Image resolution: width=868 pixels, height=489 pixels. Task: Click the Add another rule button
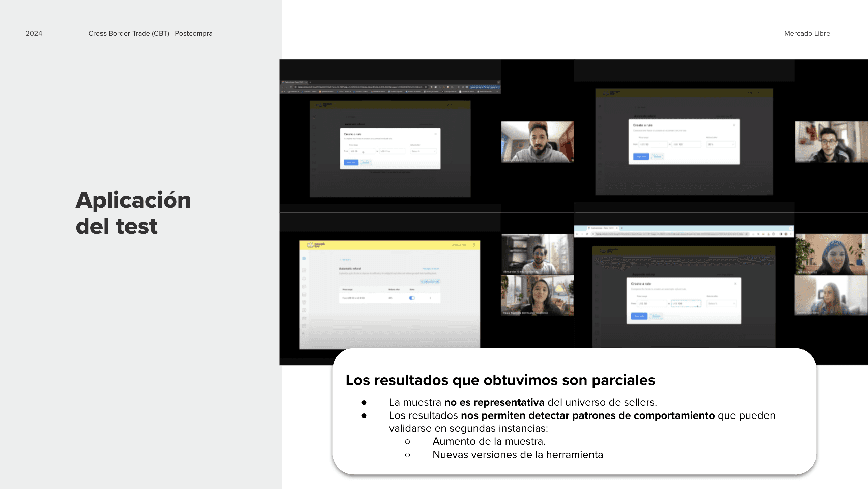[430, 282]
